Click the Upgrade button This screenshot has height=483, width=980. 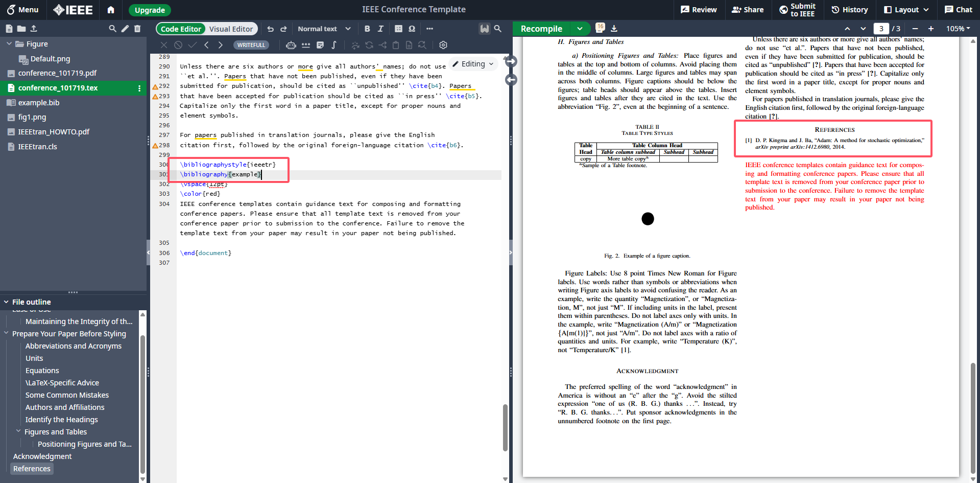[149, 10]
